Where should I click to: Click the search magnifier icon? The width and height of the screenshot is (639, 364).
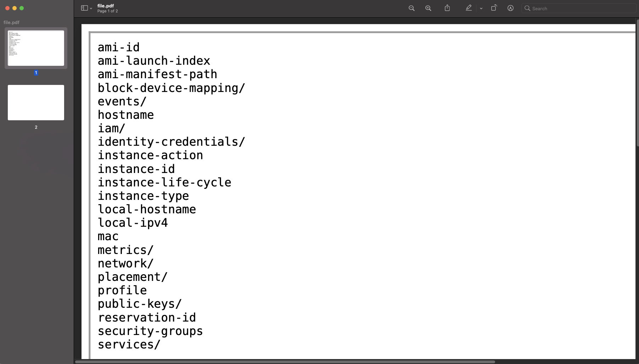(527, 8)
